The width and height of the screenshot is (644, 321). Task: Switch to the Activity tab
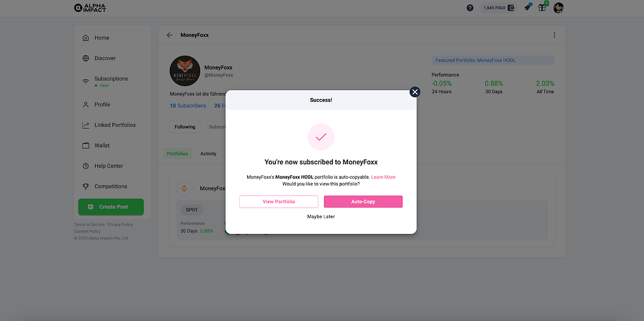coord(209,154)
